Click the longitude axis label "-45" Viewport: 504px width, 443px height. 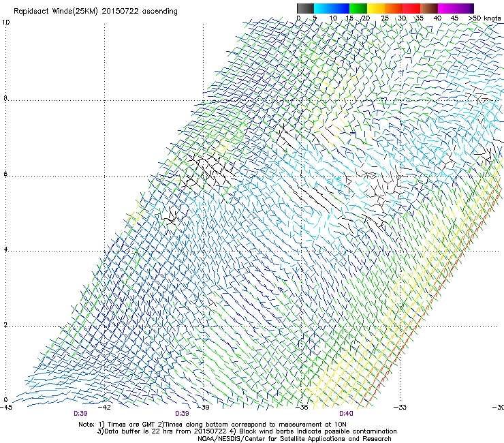tap(6, 408)
